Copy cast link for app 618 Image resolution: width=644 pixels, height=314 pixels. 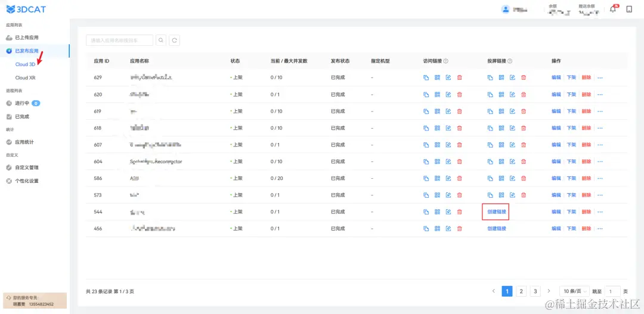pyautogui.click(x=490, y=128)
